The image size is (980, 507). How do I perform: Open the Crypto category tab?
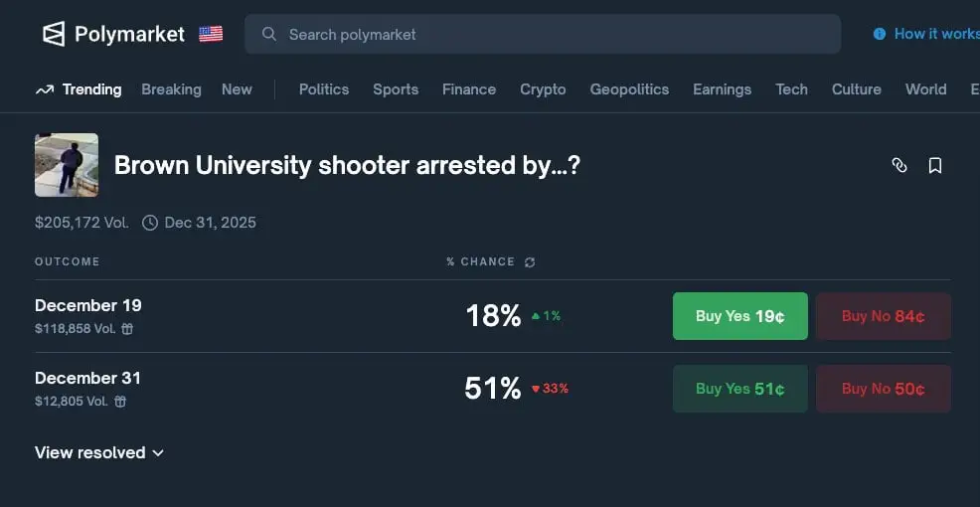pos(543,89)
